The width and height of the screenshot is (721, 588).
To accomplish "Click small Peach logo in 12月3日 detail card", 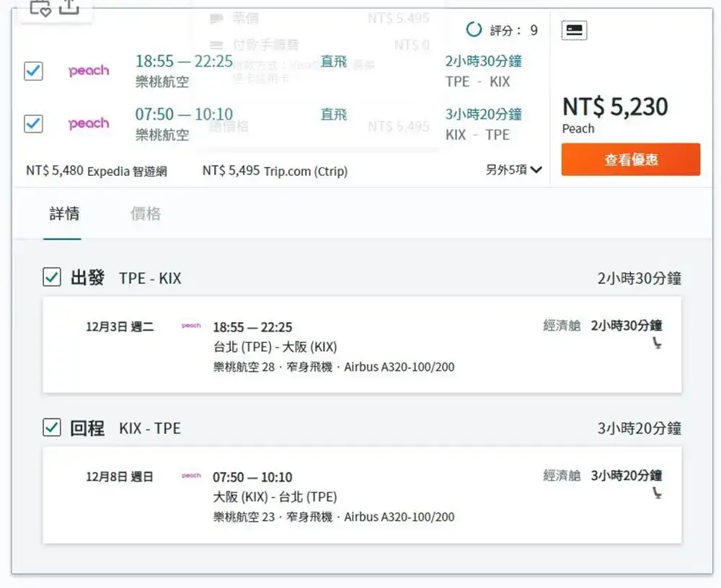I will [191, 326].
